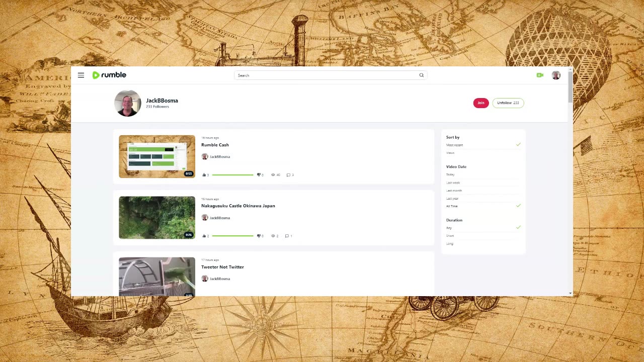The width and height of the screenshot is (644, 362).
Task: Click views eye icon on Rumble Cash
Action: (x=273, y=175)
